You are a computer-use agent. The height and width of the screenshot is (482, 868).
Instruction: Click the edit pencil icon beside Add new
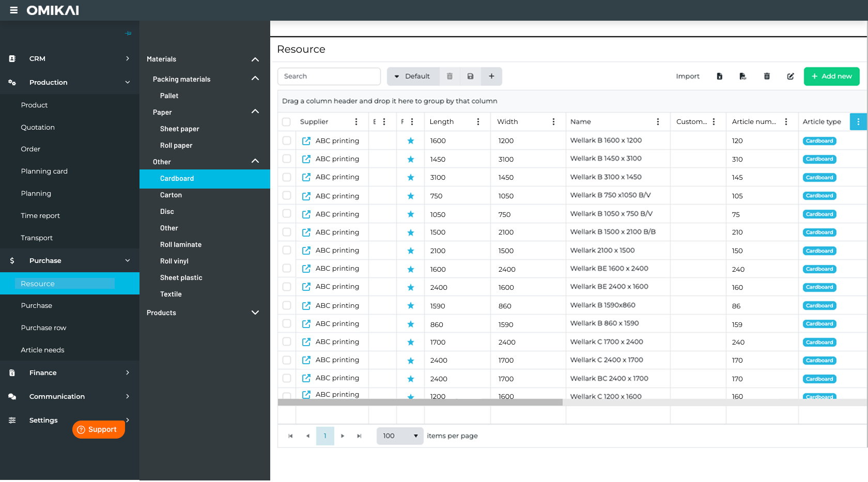click(x=790, y=76)
